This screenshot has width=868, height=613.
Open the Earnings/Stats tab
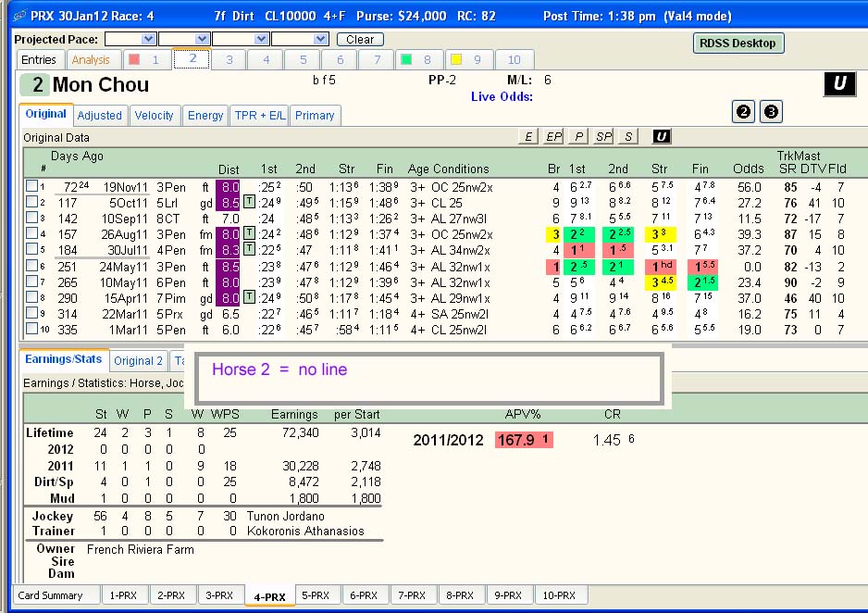coord(64,359)
